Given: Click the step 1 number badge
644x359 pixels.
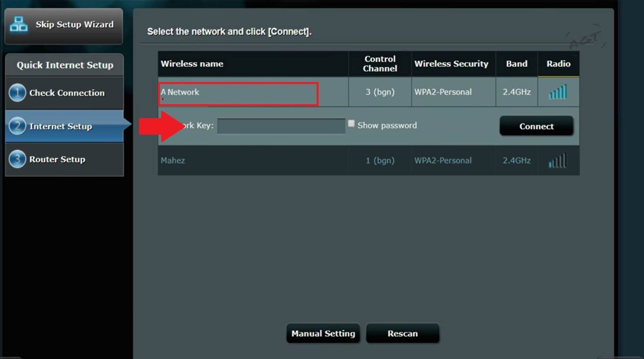Looking at the screenshot, I should [17, 93].
